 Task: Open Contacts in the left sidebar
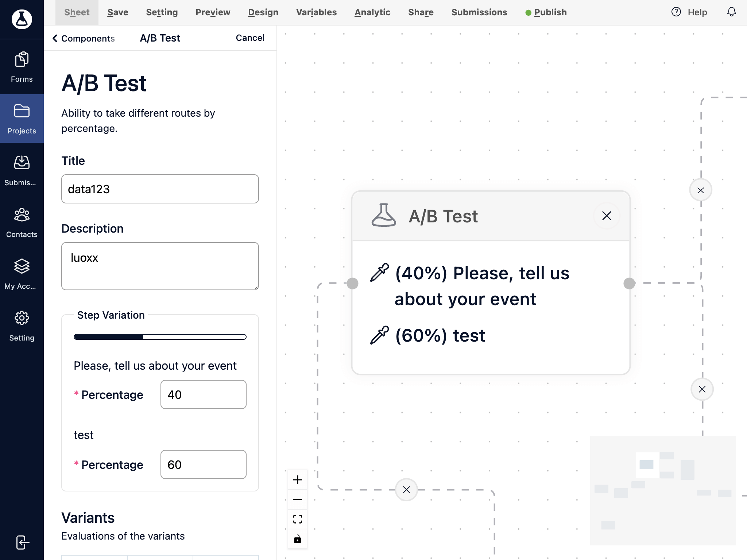coord(22,222)
